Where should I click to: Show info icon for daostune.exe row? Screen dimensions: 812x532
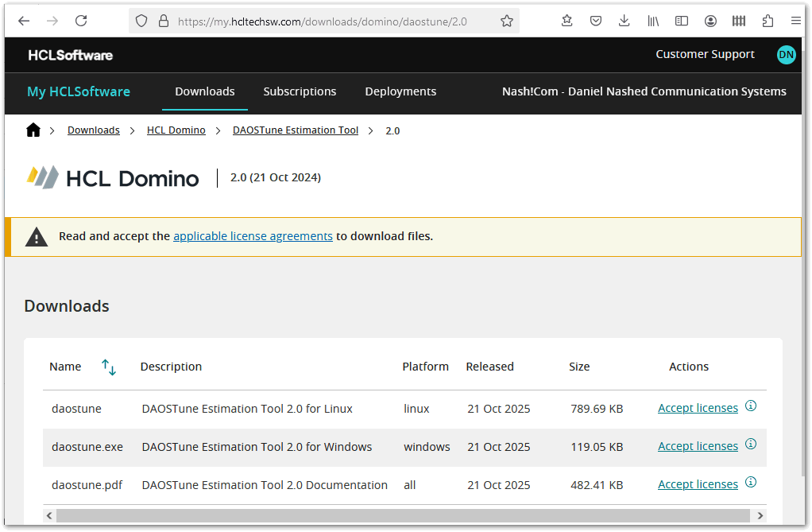point(750,445)
